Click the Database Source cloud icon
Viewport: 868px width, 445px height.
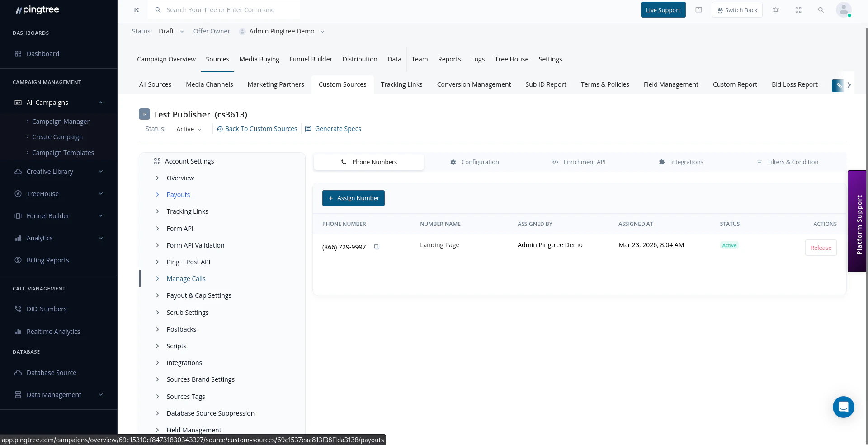click(x=18, y=373)
